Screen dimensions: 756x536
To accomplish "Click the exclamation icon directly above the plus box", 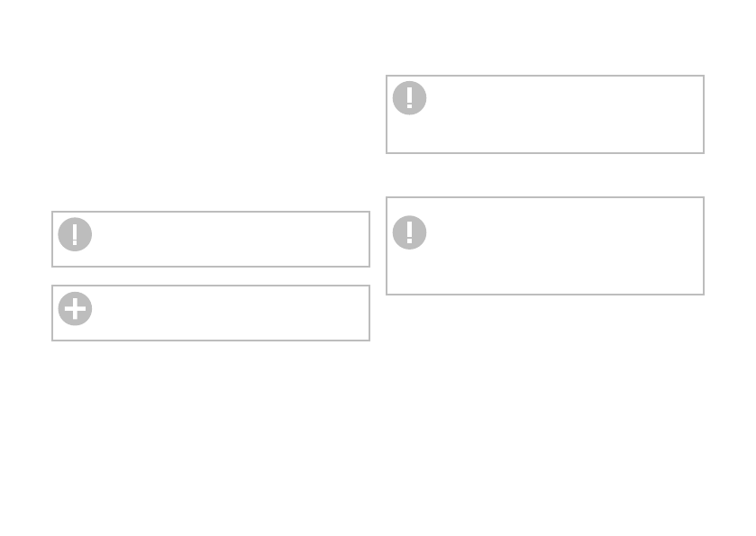I will [x=75, y=234].
